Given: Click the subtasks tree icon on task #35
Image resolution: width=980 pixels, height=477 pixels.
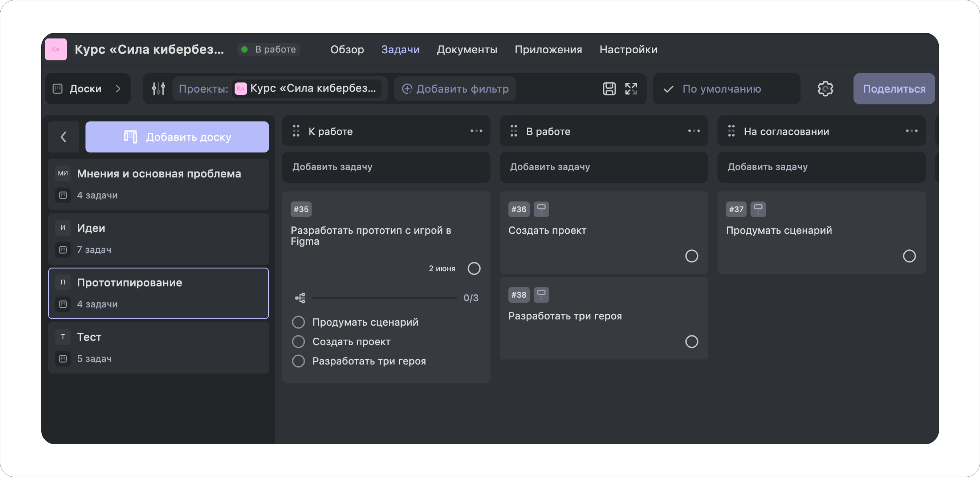Looking at the screenshot, I should [x=300, y=298].
